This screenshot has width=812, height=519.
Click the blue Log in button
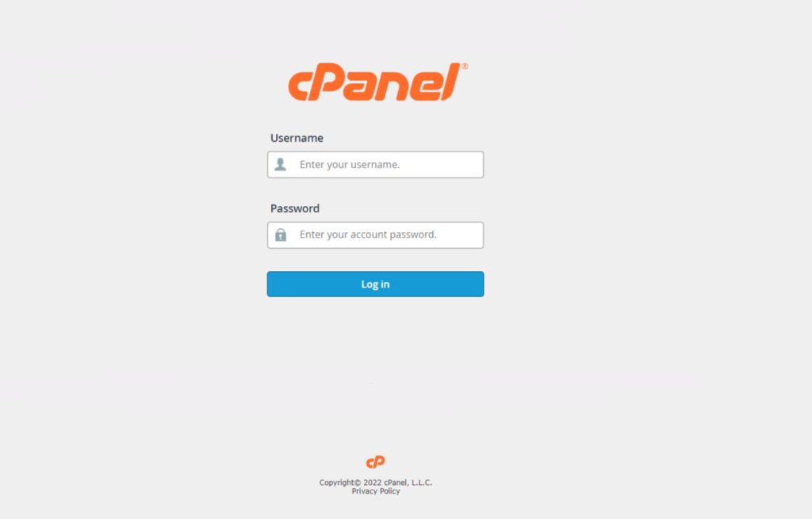point(375,284)
